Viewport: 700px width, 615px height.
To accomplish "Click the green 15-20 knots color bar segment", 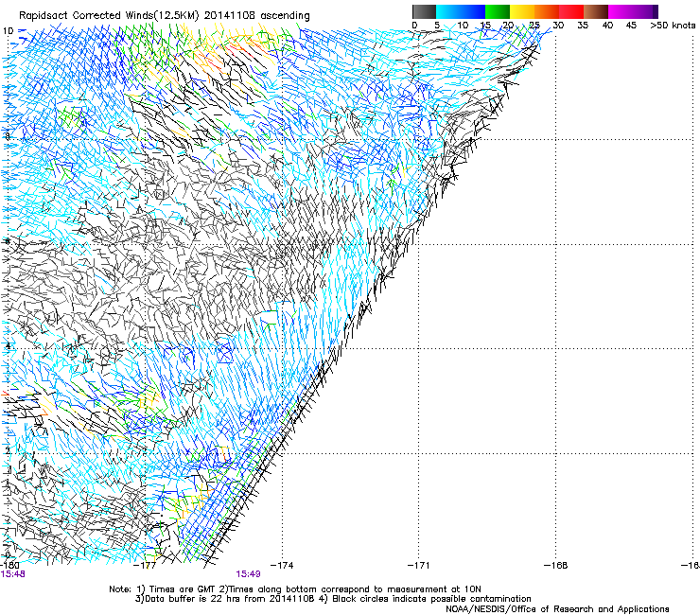I will [x=497, y=11].
